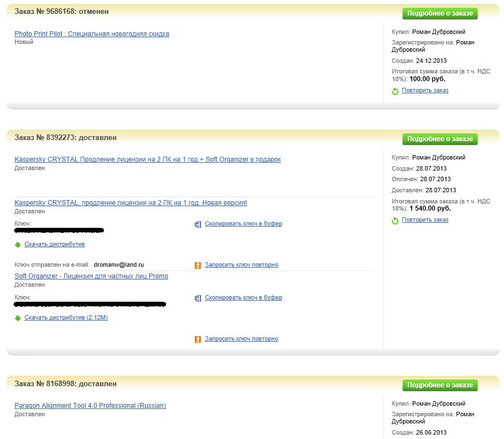Open Kaspersky CRYSTAL + Soft Organizer в подарок link
The image size is (504, 439).
coord(148,159)
